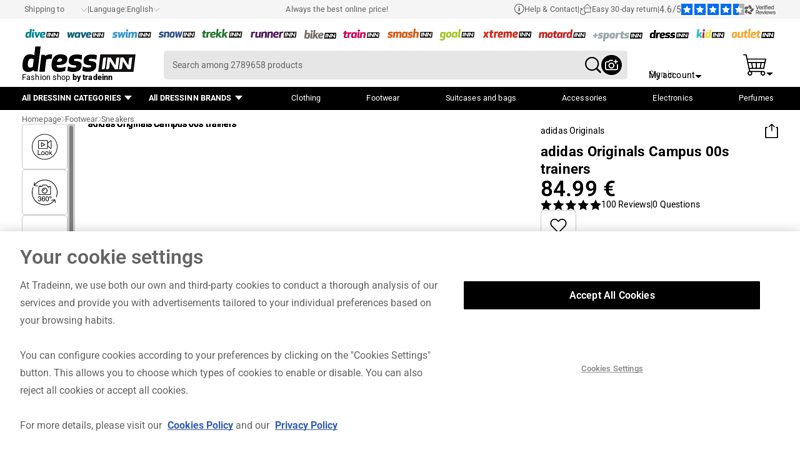This screenshot has width=800, height=450.
Task: Open the Look video thumbnail
Action: pos(45,147)
